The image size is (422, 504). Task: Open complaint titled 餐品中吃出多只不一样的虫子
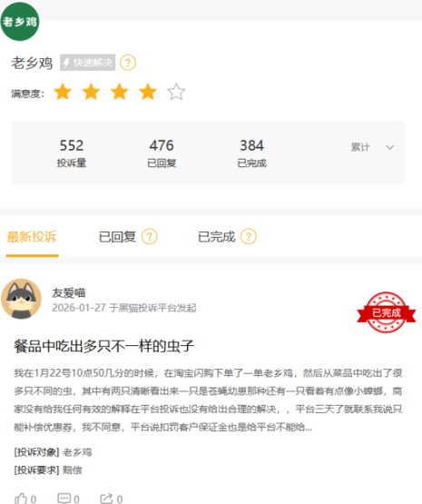tap(103, 346)
